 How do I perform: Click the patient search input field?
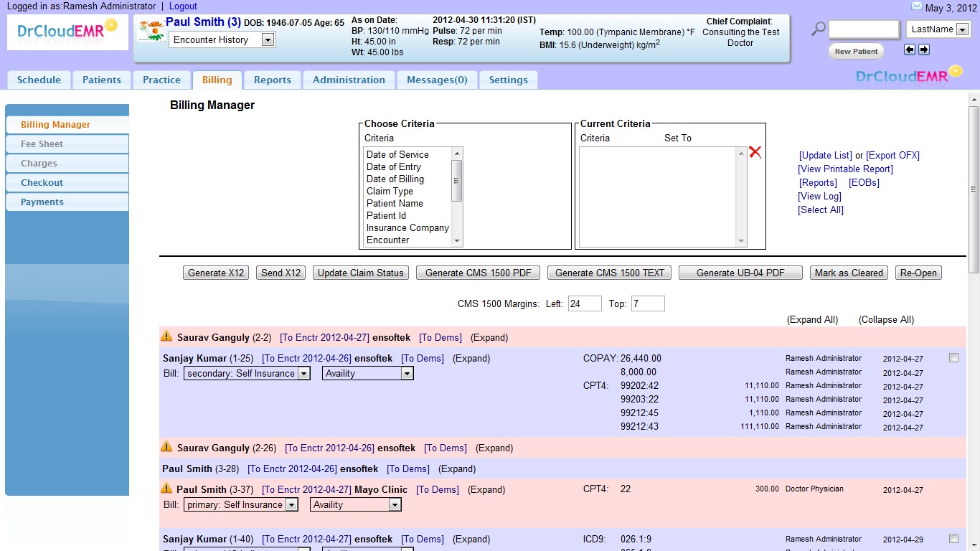click(x=864, y=29)
